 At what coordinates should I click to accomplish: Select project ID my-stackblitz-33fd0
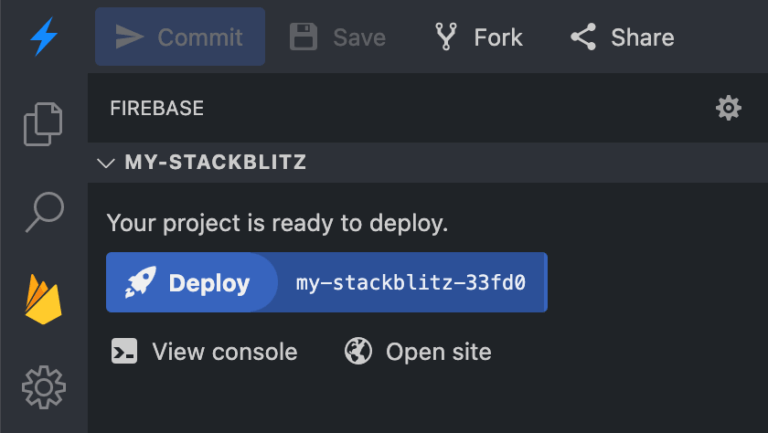point(410,283)
